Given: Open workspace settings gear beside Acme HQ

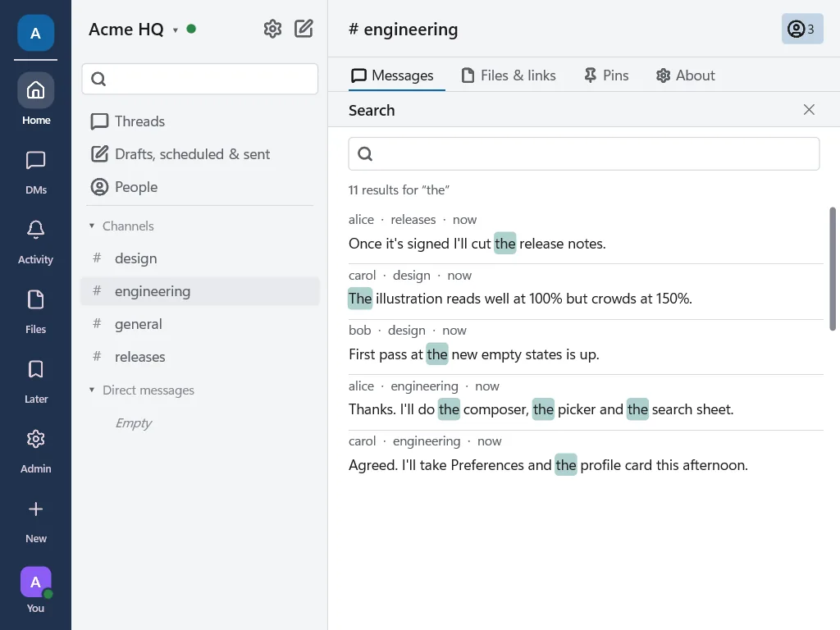Looking at the screenshot, I should point(272,29).
